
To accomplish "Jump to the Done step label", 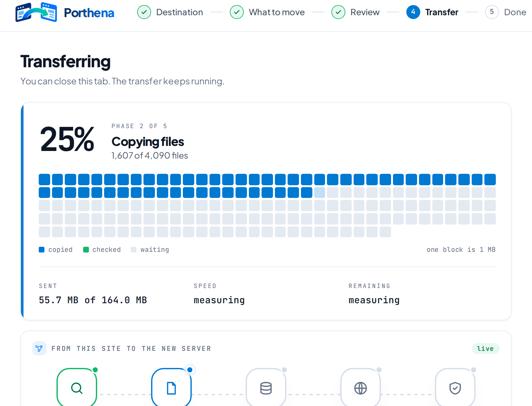I will [515, 12].
